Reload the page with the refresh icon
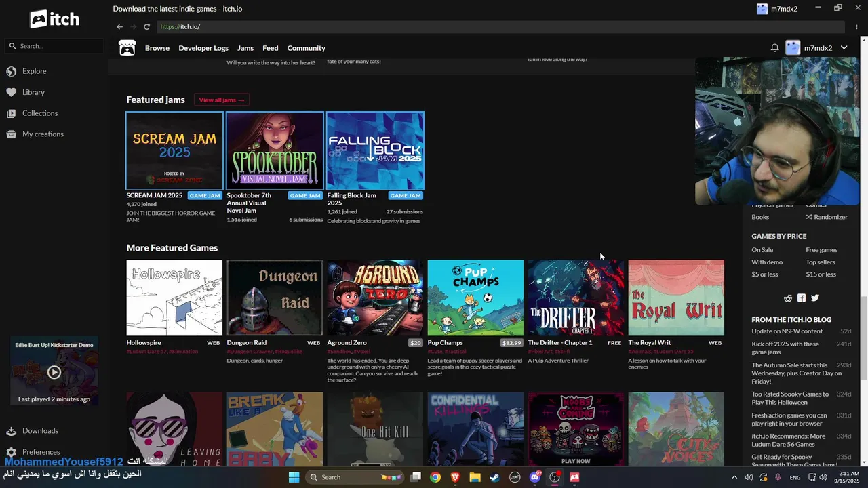The height and width of the screenshot is (488, 868). tap(146, 27)
